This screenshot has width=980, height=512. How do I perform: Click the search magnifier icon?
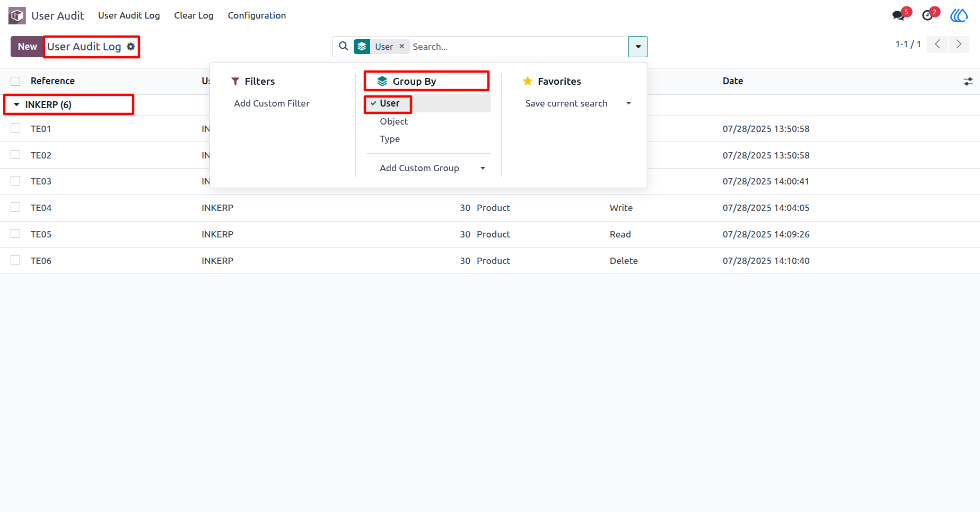tap(344, 46)
